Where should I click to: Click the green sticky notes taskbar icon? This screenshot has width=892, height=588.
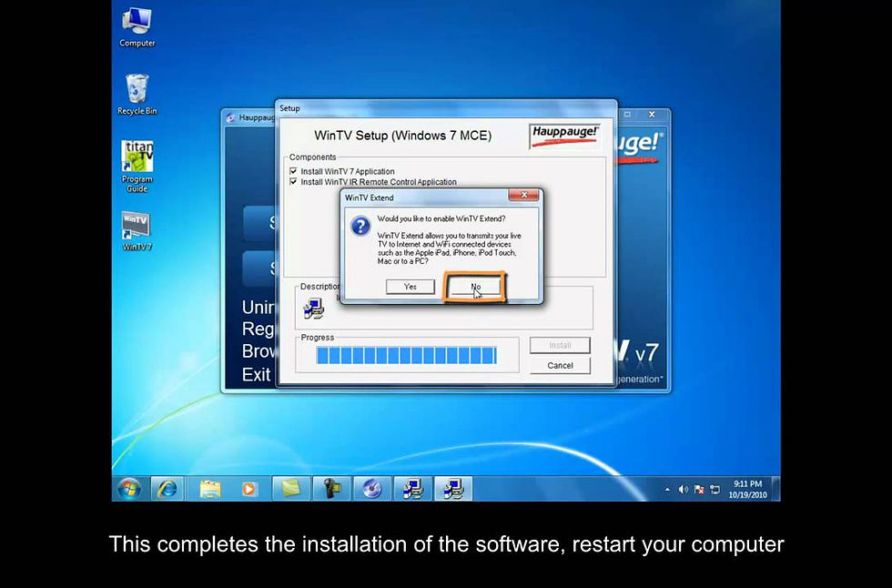[290, 489]
